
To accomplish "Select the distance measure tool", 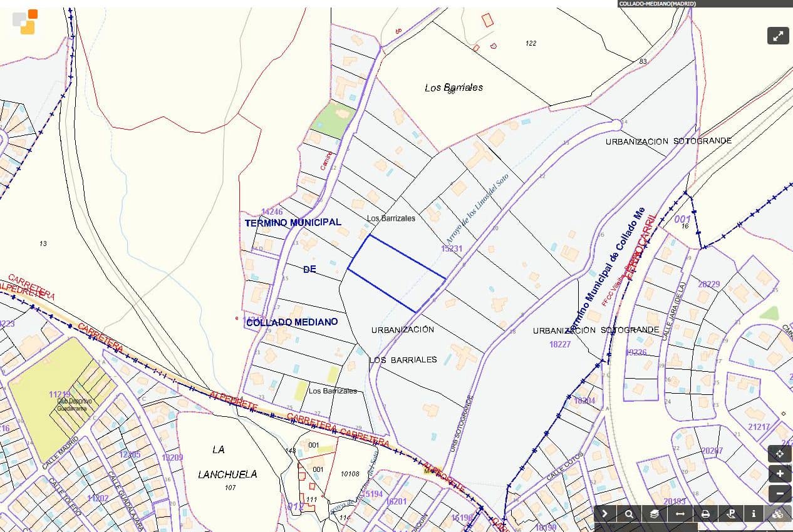I will pyautogui.click(x=680, y=514).
